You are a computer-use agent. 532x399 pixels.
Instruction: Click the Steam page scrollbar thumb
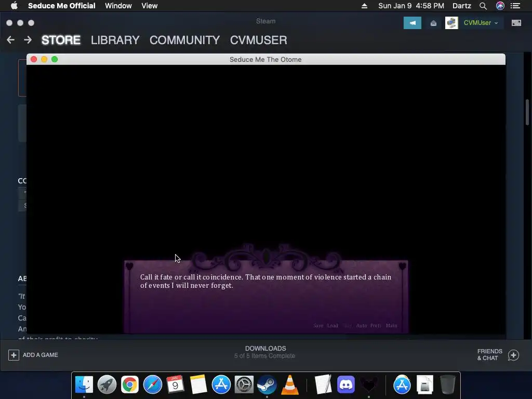coord(527,112)
